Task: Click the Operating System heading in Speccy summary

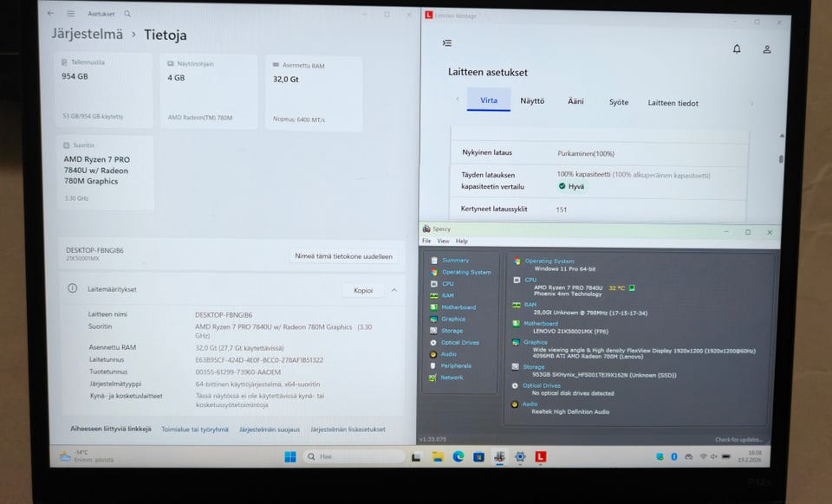Action: [549, 261]
